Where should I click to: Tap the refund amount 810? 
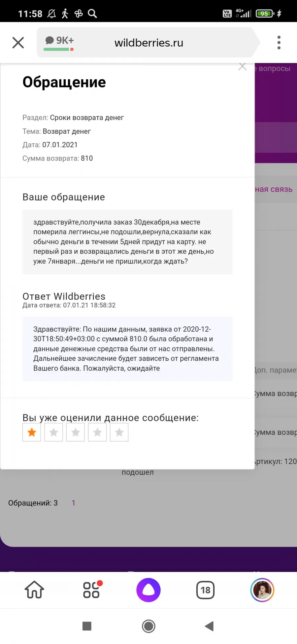(x=87, y=158)
